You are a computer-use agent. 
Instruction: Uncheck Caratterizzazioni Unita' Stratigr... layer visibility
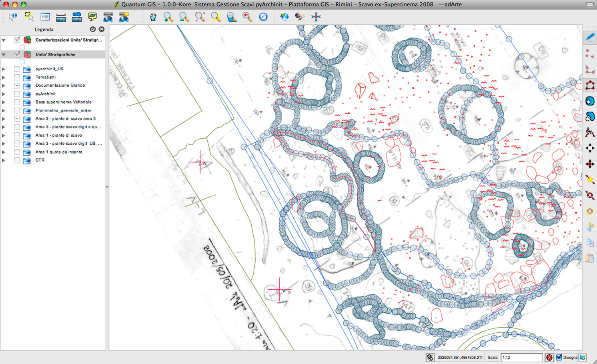(17, 40)
